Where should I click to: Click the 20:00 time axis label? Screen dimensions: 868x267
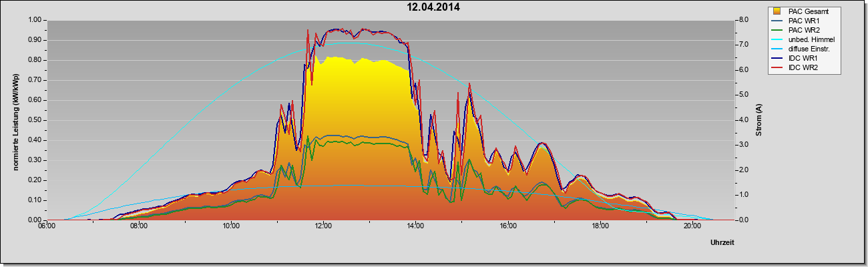(x=692, y=226)
